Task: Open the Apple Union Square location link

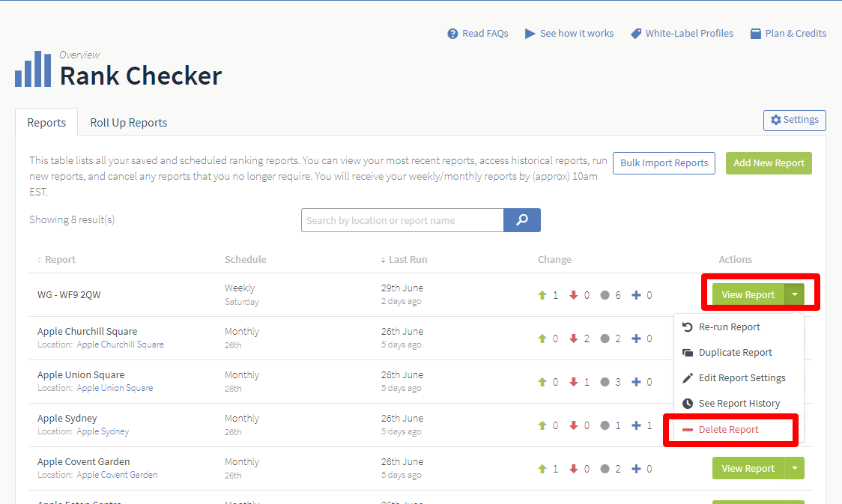Action: click(115, 388)
